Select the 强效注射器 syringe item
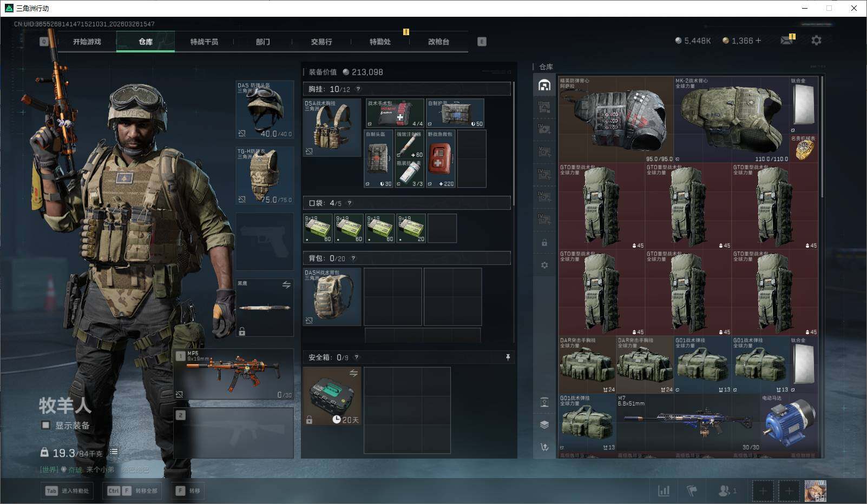 [x=410, y=144]
